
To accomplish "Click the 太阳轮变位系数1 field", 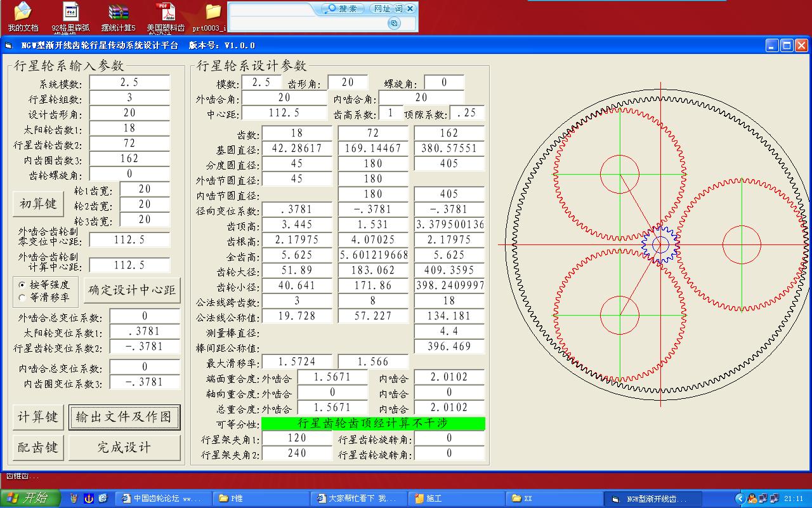I will pyautogui.click(x=145, y=331).
